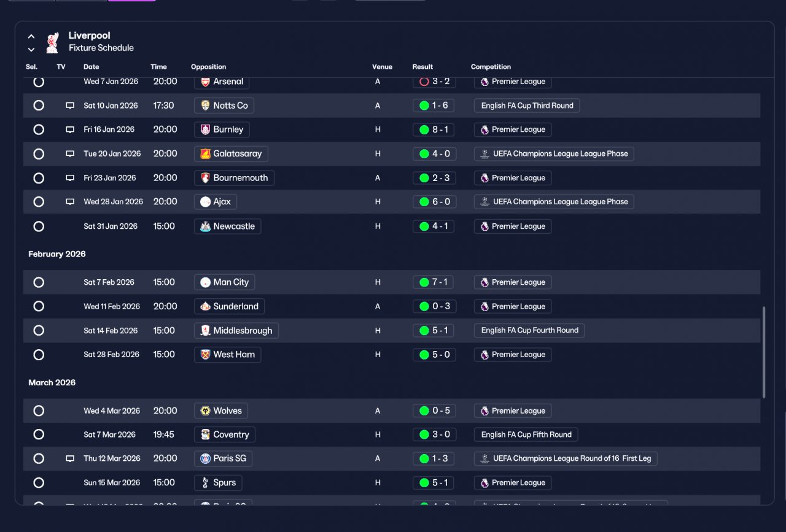The width and height of the screenshot is (786, 532).
Task: Click the Newcastle club badge
Action: click(205, 226)
